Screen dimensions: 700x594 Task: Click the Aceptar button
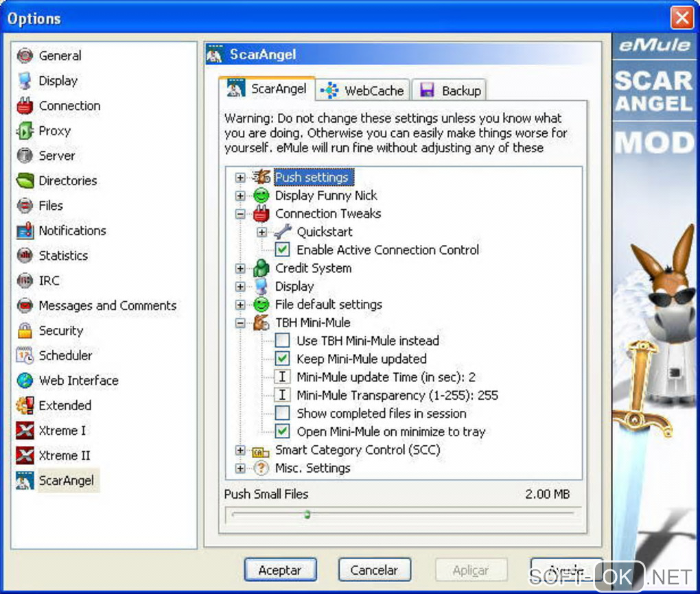281,570
